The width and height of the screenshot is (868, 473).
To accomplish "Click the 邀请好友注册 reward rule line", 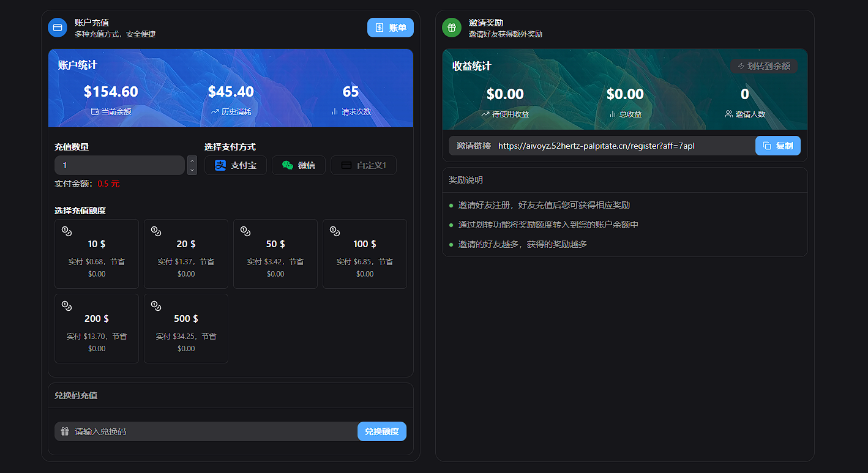I will point(544,205).
